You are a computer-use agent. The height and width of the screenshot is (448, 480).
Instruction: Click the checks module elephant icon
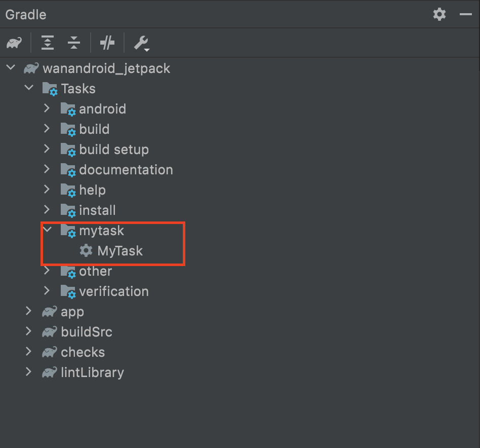49,352
